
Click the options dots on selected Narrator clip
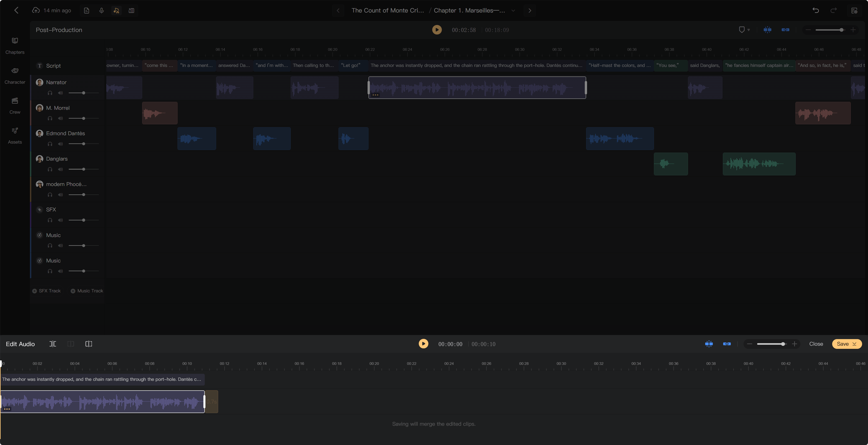(x=375, y=95)
